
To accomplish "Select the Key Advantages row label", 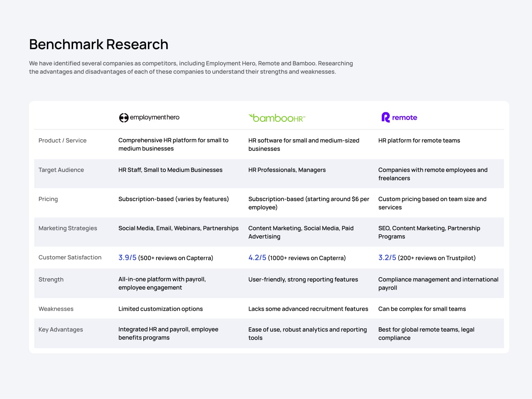I will [x=61, y=329].
